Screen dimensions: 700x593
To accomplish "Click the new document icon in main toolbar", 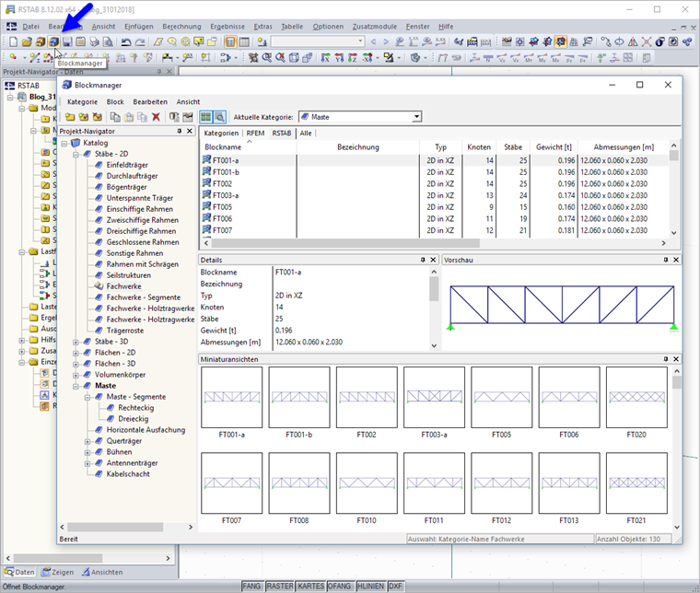I will (x=13, y=41).
